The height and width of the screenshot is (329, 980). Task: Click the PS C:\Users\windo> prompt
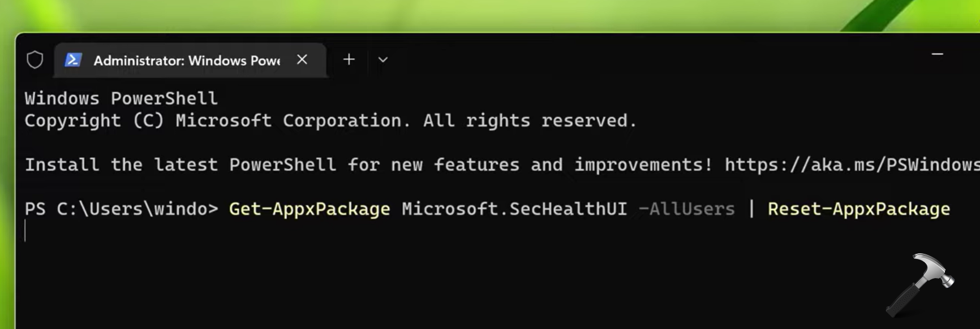pyautogui.click(x=121, y=209)
